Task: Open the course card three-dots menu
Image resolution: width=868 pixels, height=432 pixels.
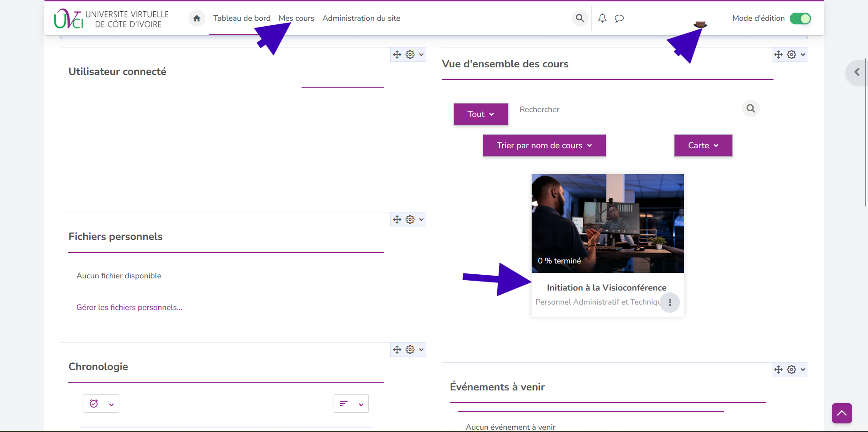Action: [670, 302]
